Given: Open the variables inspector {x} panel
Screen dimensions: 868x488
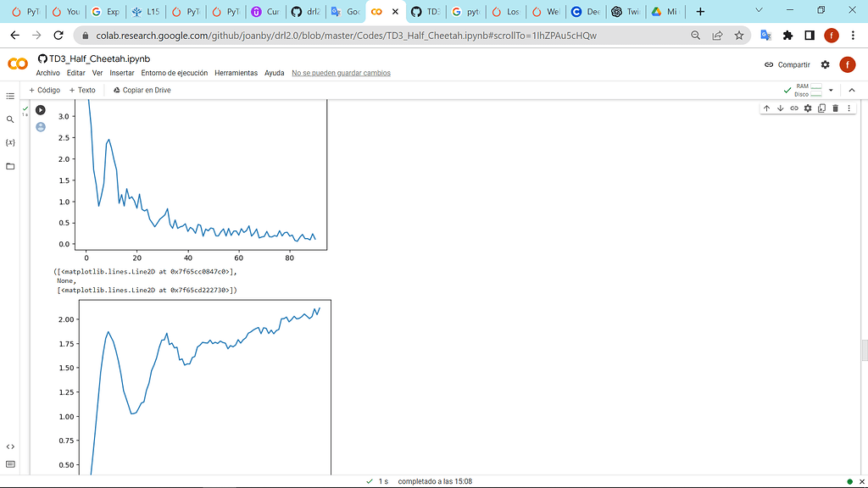Looking at the screenshot, I should coord(10,142).
